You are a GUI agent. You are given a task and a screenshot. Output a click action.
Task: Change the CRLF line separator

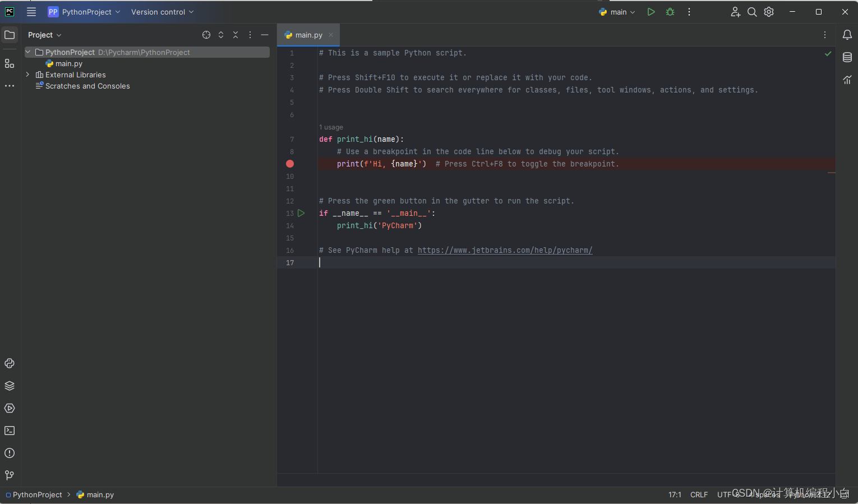[x=699, y=494]
